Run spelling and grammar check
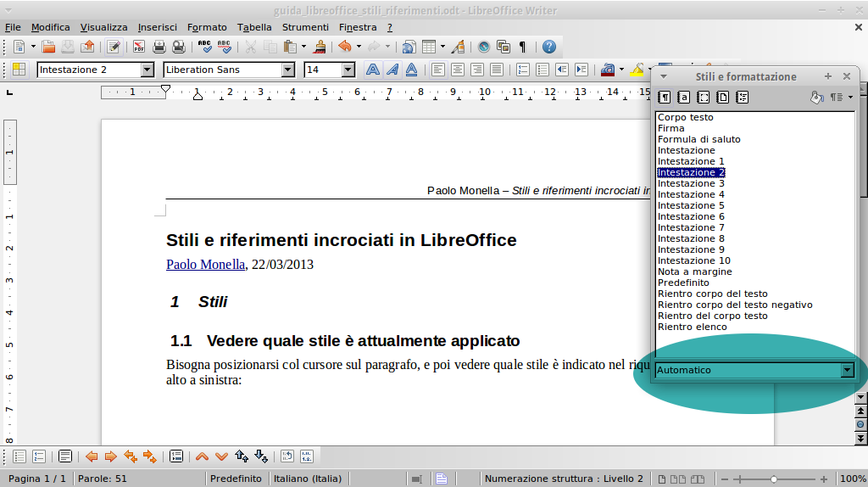This screenshot has width=868, height=487. (205, 48)
